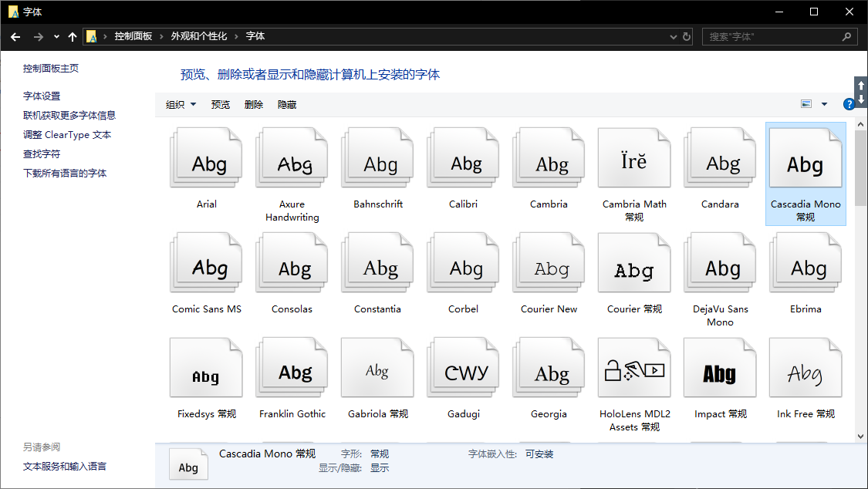Open Help via the question mark icon
Image resolution: width=868 pixels, height=489 pixels.
(x=849, y=103)
